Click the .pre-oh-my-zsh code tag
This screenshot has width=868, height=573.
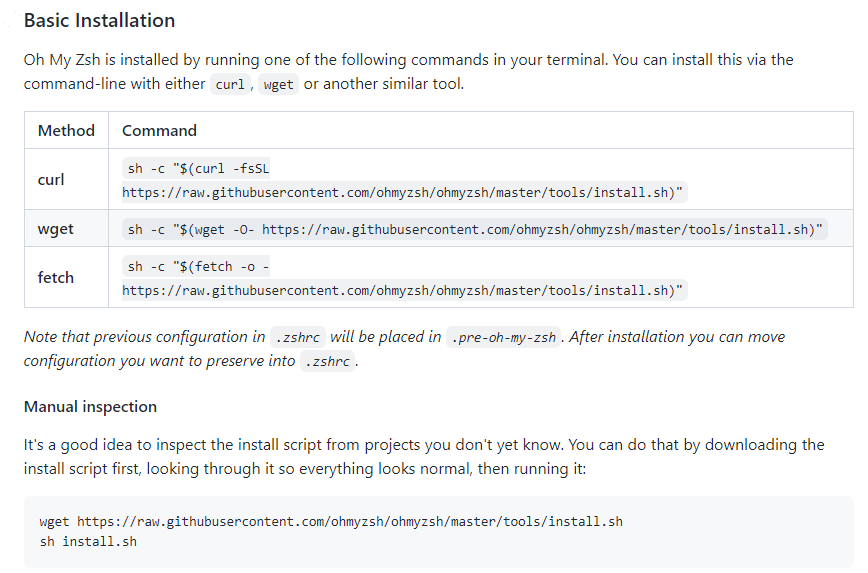coord(503,337)
